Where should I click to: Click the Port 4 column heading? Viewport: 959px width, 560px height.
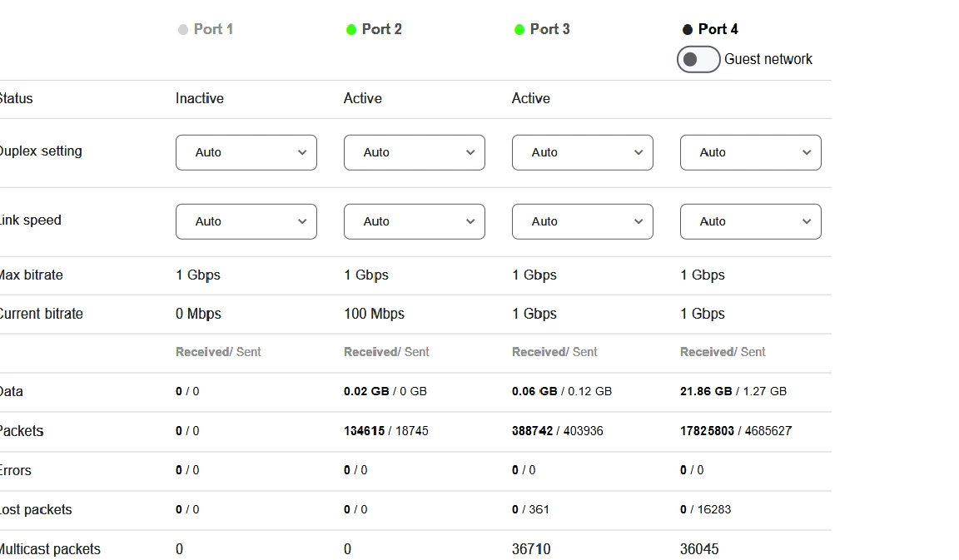(x=718, y=29)
